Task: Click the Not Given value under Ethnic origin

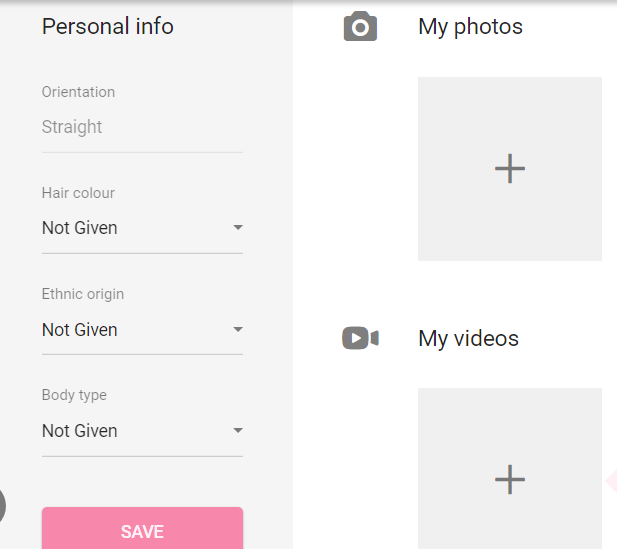Action: 79,330
